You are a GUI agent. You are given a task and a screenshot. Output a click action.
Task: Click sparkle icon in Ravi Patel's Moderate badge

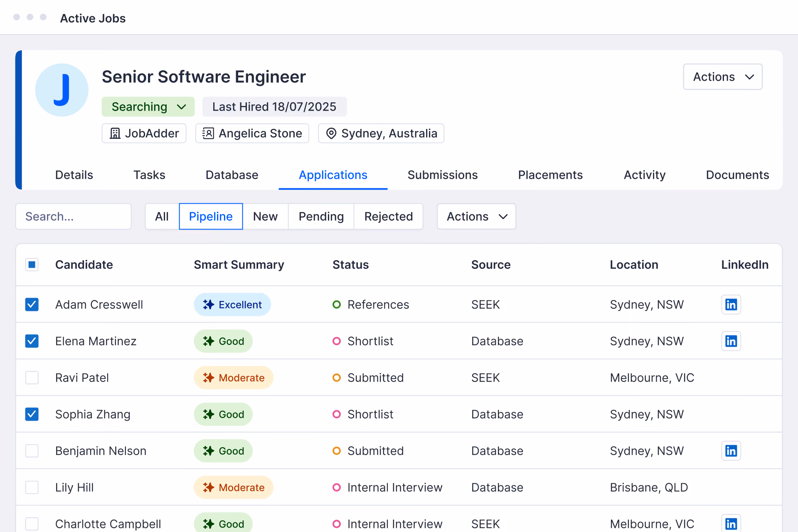(x=209, y=378)
